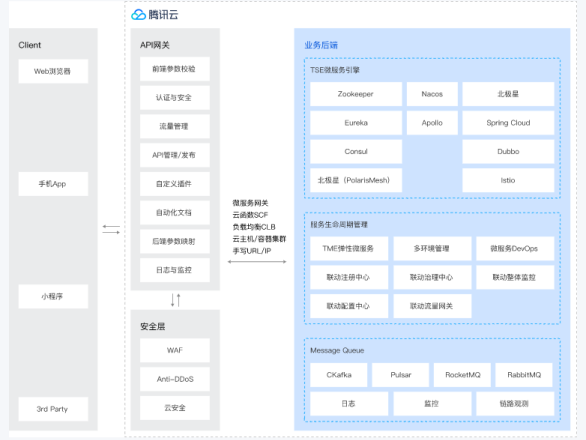Select the Eureka box
Screen dimensions: 586x440
pos(356,123)
